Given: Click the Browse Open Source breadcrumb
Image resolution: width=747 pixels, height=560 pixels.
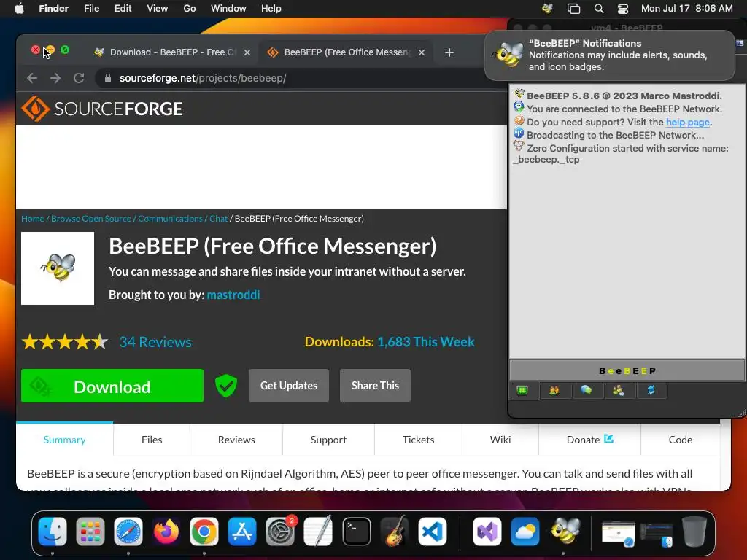Looking at the screenshot, I should pyautogui.click(x=91, y=219).
